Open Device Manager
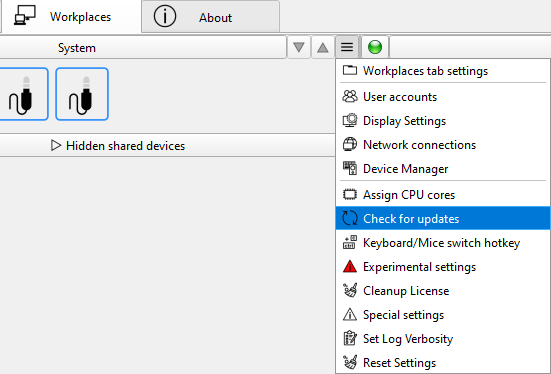Screen dimensions: 551x374 pos(443,168)
